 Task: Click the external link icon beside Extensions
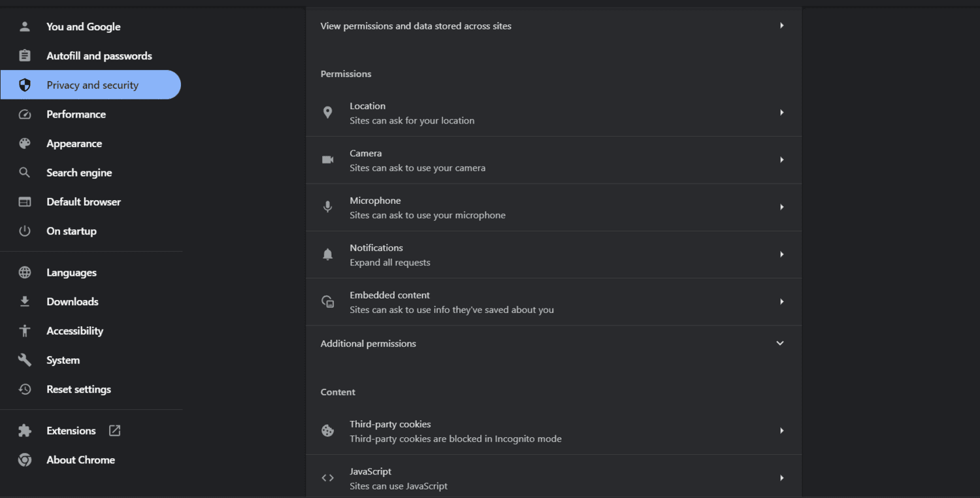click(114, 431)
